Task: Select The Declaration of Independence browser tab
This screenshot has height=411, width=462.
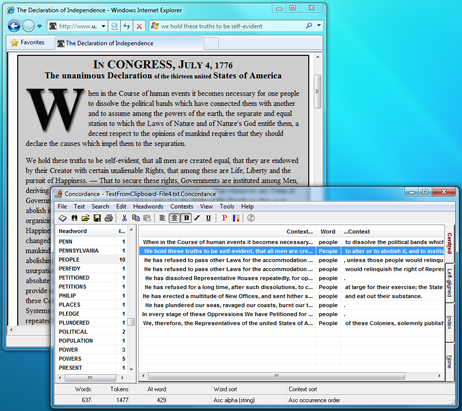Action: [129, 43]
